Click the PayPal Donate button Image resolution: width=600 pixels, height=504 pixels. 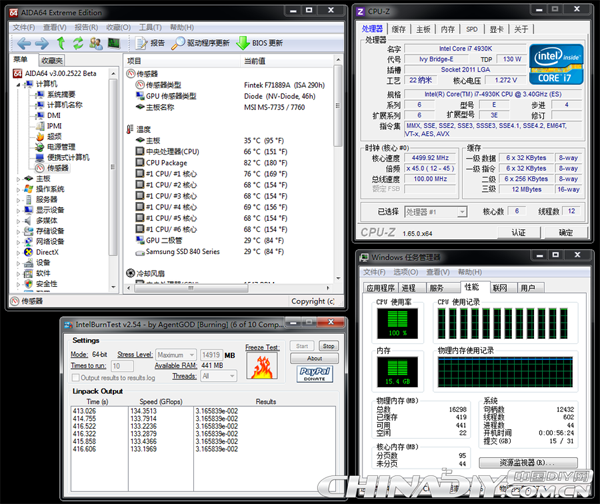[x=315, y=374]
